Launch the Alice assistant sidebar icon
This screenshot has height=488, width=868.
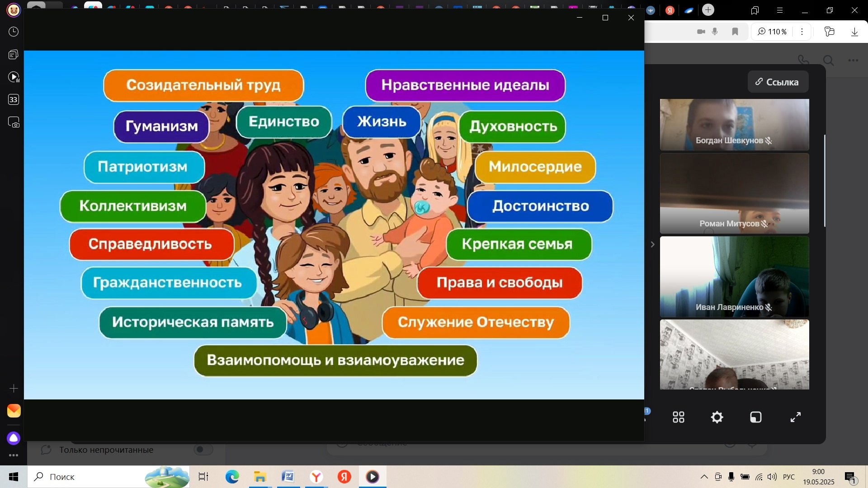14,438
